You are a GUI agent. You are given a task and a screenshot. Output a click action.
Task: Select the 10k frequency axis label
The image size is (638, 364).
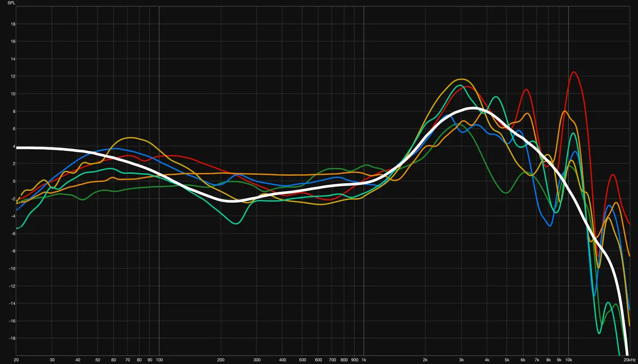[568, 360]
